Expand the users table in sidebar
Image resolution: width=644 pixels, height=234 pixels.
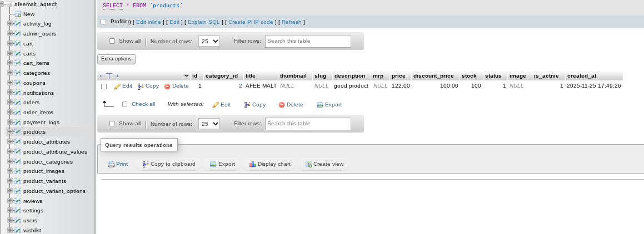[9, 221]
